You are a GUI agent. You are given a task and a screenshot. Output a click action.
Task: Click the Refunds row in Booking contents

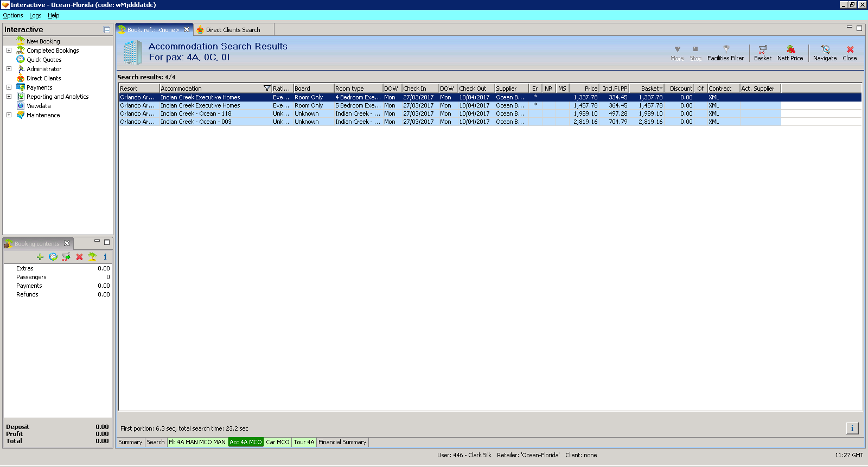[58, 294]
